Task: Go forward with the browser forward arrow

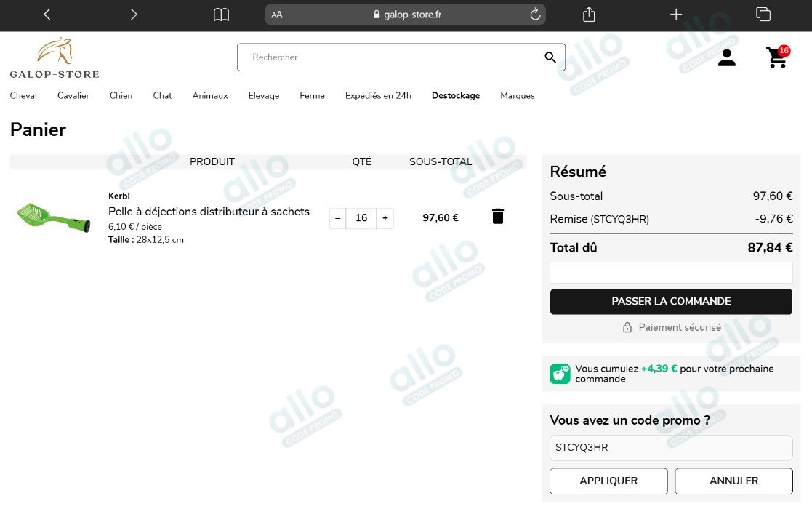Action: coord(134,15)
